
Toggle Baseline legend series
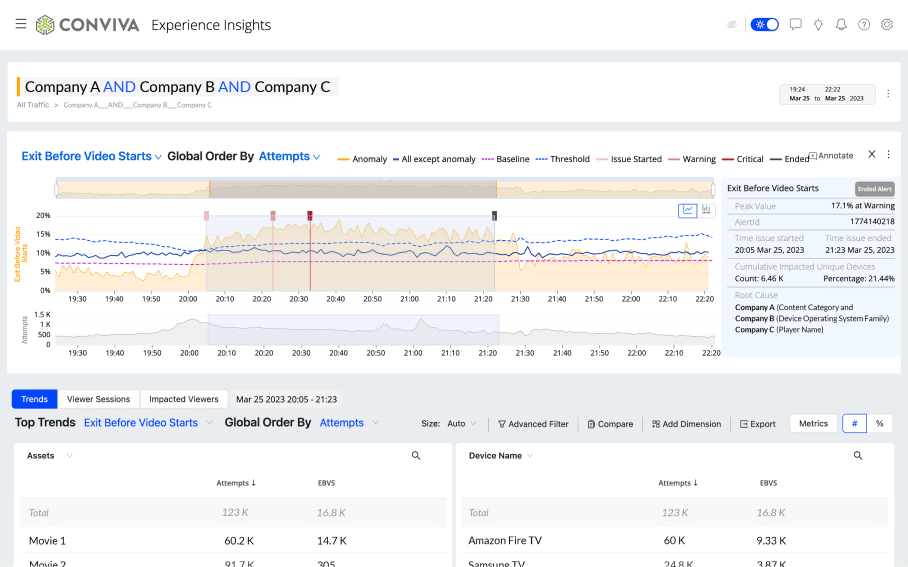click(x=506, y=159)
